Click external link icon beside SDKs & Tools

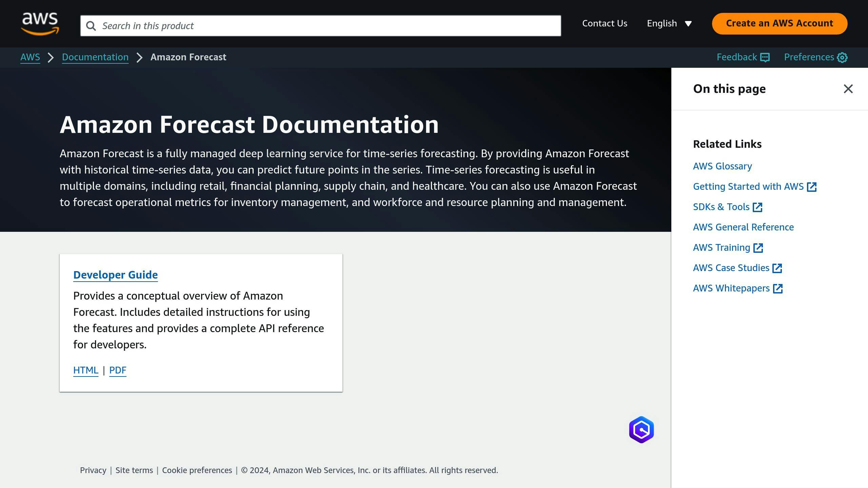(757, 207)
